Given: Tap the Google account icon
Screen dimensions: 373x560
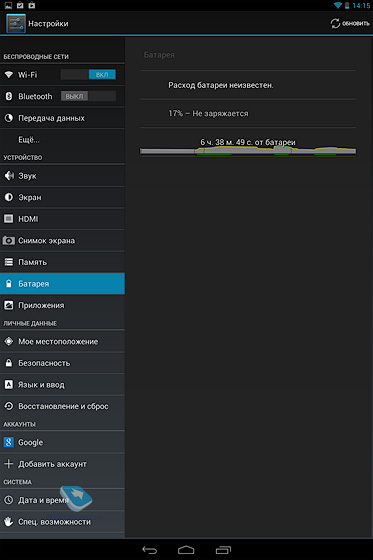Looking at the screenshot, I should click(9, 442).
